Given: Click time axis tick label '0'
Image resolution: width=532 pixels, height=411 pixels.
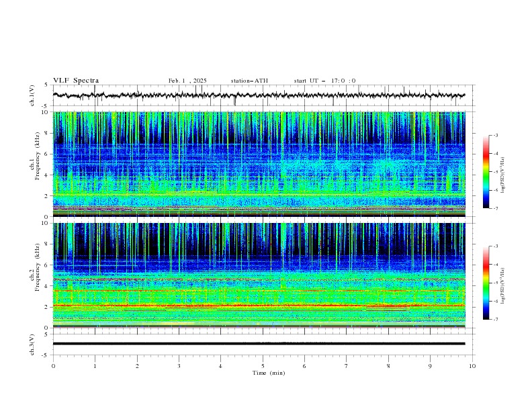Looking at the screenshot, I should click(x=53, y=366).
